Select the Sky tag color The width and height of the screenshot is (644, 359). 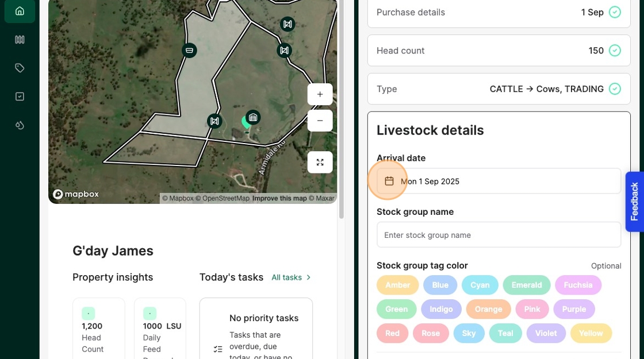click(469, 333)
